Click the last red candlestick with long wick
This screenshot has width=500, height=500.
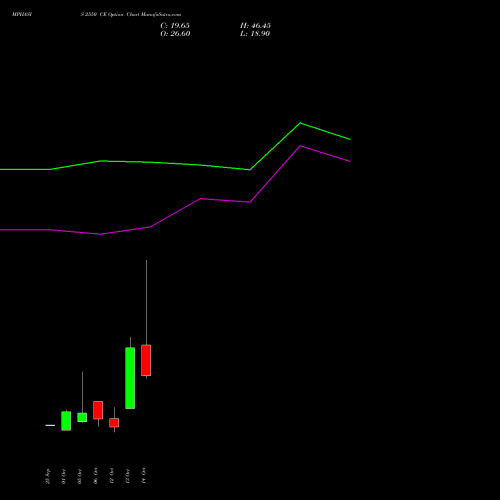[x=146, y=360]
